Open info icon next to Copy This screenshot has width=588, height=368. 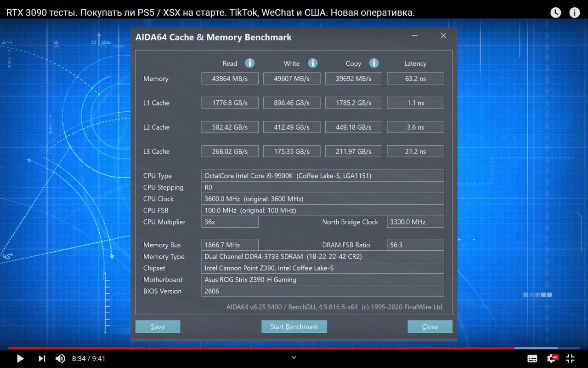(374, 63)
